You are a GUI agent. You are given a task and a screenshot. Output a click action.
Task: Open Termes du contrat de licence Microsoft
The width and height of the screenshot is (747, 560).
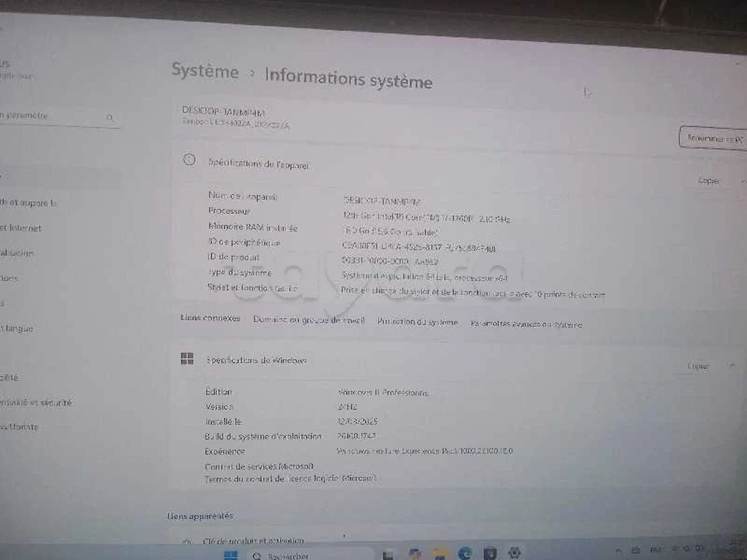point(290,479)
